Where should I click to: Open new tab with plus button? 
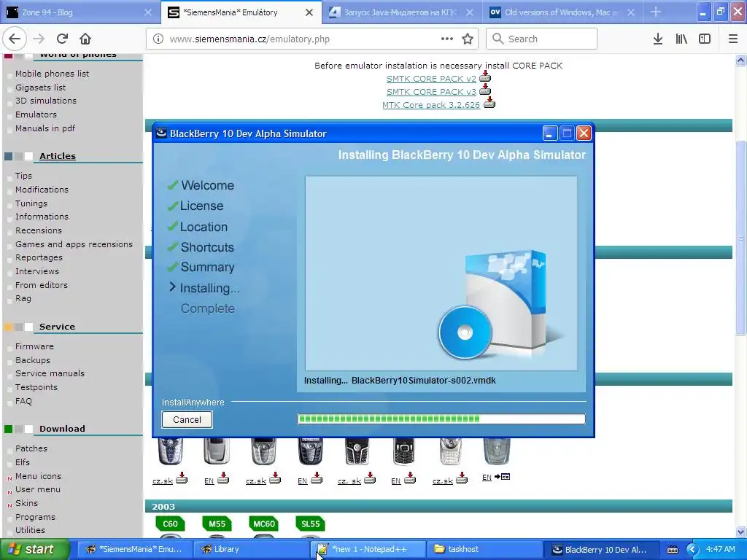click(656, 12)
